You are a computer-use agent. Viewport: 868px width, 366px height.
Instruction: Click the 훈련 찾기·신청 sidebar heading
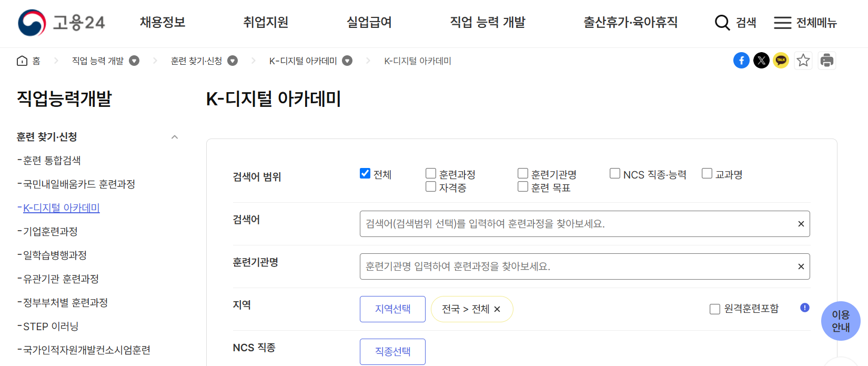(x=47, y=137)
